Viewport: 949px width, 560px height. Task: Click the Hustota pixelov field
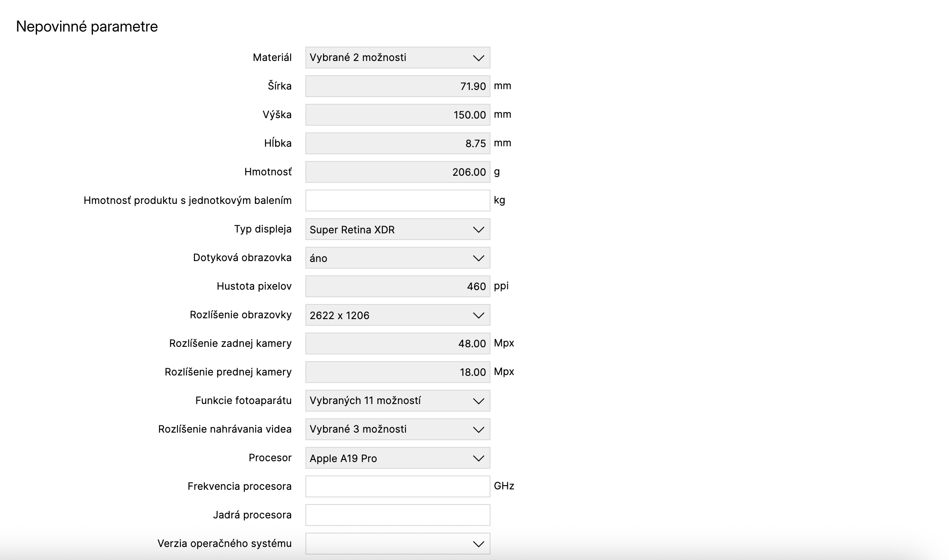click(397, 286)
